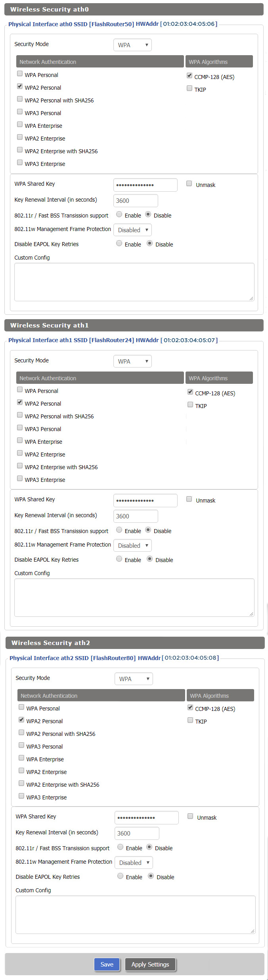This screenshot has height=980, width=268.
Task: Uncheck WPA2 Personal in ath1 section
Action: point(20,402)
